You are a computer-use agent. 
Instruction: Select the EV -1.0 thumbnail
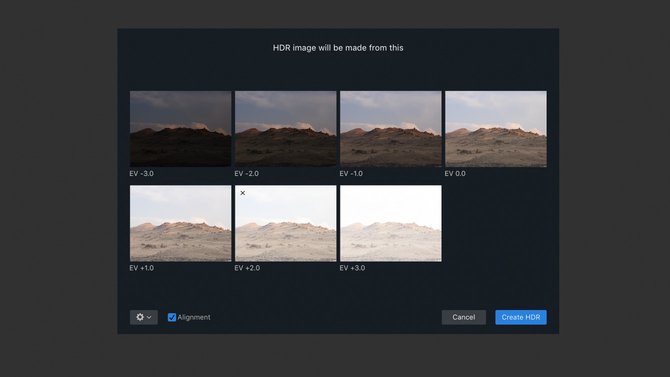tap(391, 129)
